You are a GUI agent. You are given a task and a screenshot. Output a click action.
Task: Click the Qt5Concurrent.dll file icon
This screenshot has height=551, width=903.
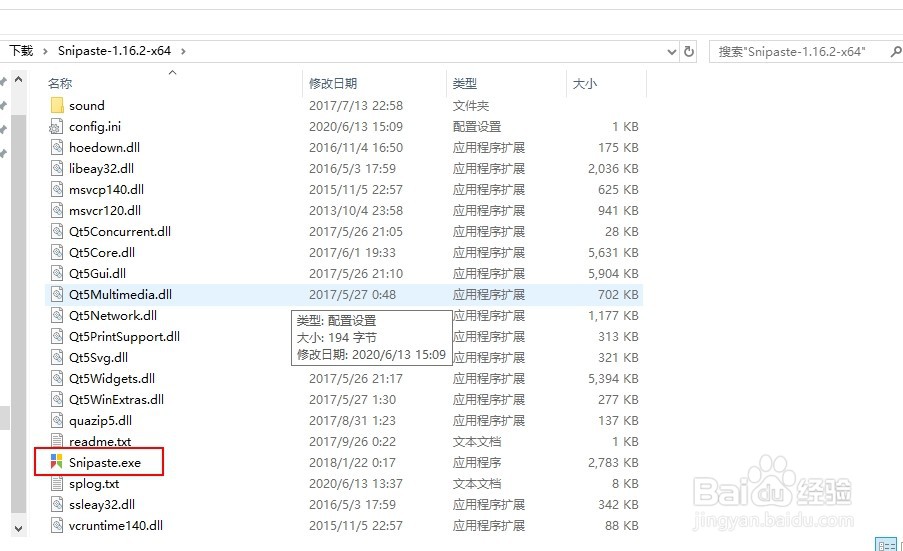56,231
